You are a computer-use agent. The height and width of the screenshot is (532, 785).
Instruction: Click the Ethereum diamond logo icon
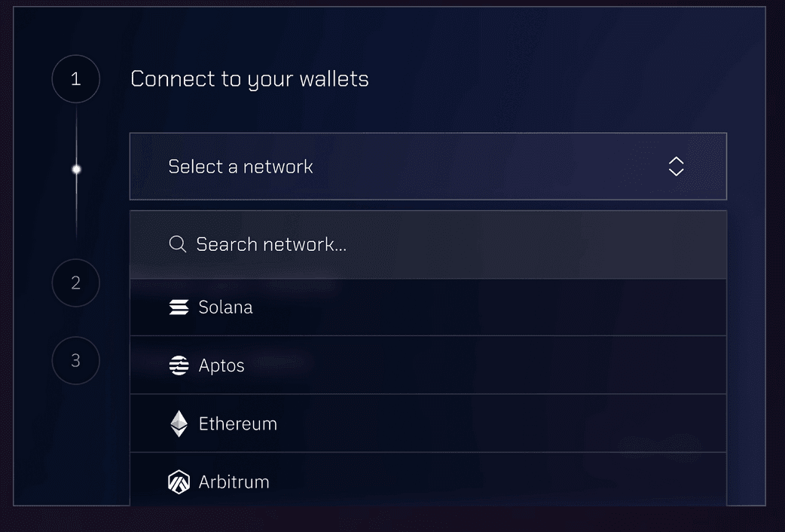coord(179,423)
